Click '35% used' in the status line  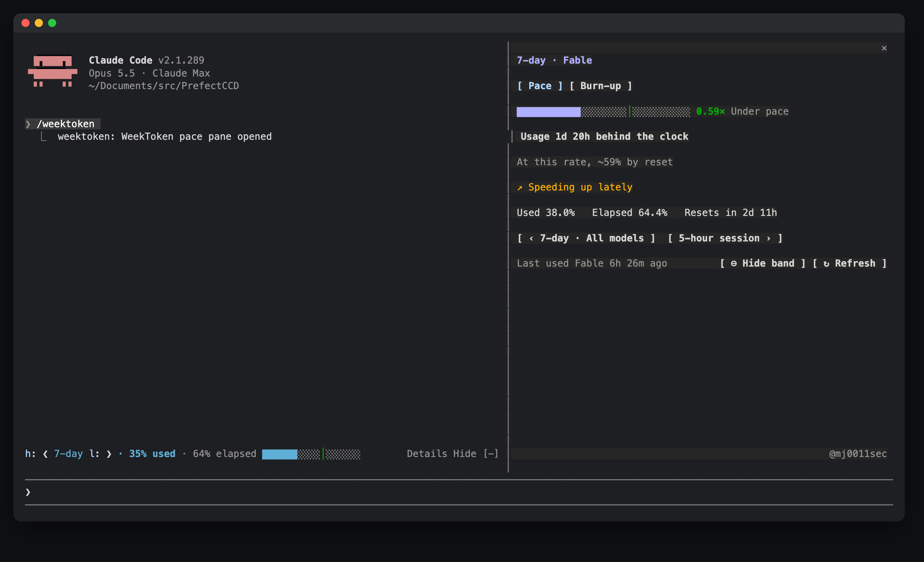[x=152, y=454]
